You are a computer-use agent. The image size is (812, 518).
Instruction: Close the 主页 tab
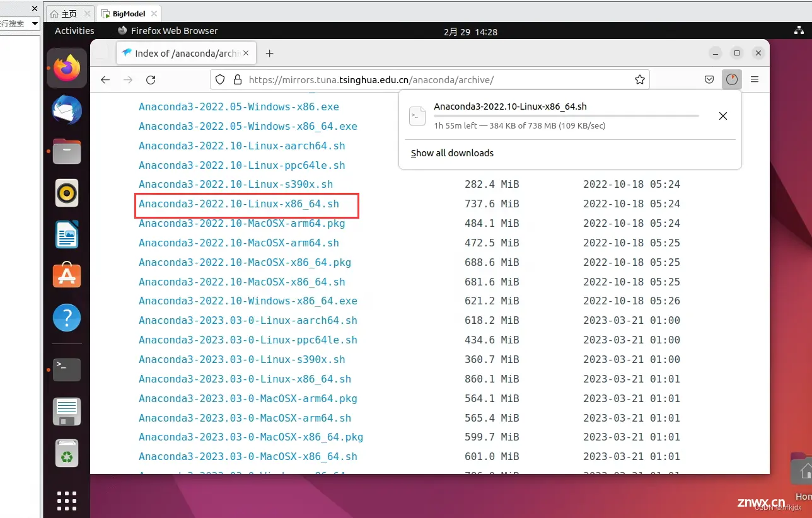[x=86, y=13]
